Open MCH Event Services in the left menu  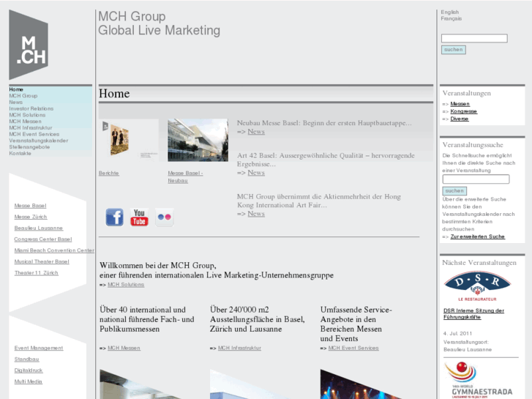click(x=34, y=134)
